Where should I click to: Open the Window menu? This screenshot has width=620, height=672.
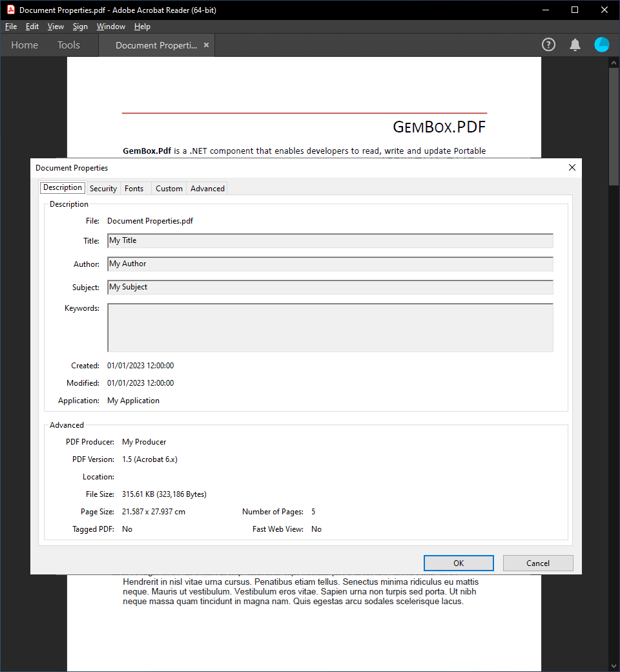pos(110,26)
